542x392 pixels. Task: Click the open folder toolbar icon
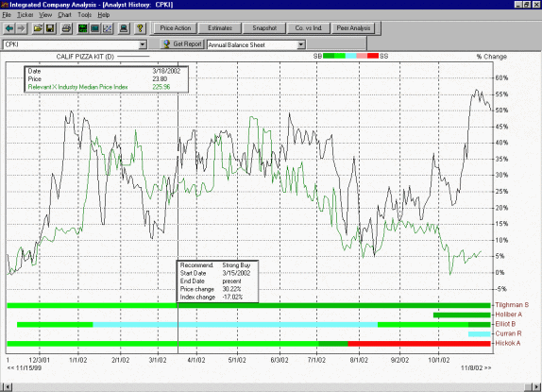click(x=38, y=28)
